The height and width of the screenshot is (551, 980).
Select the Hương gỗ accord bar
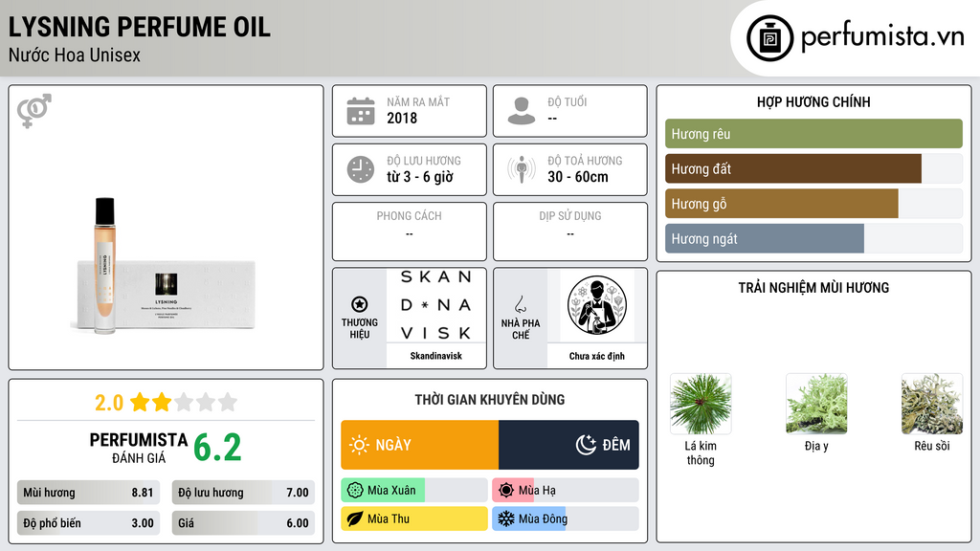813,204
